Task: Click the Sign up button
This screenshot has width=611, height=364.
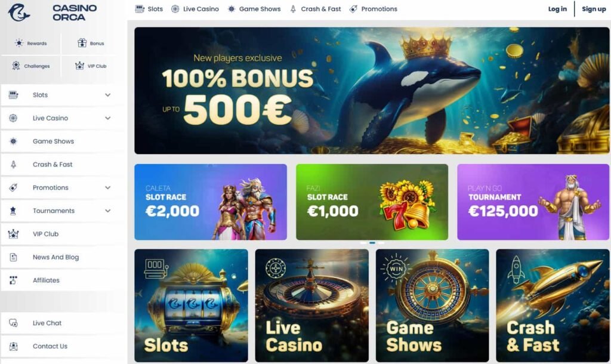Action: coord(594,9)
